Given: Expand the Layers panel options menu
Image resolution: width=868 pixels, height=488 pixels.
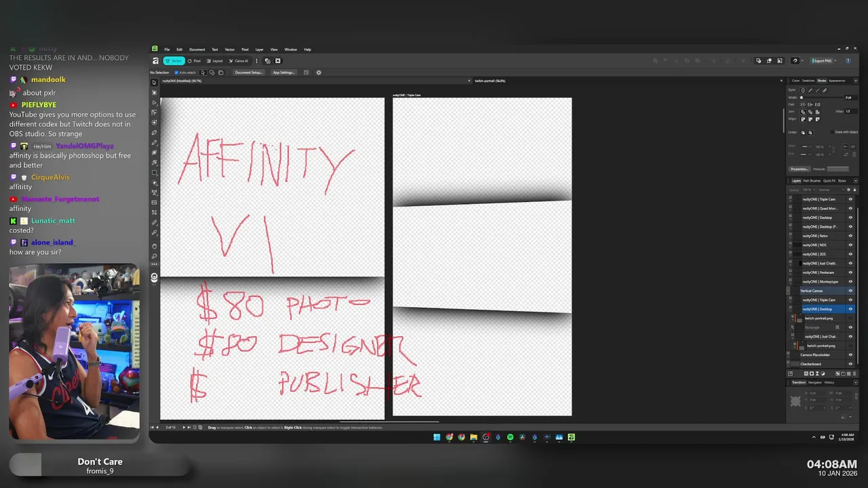Looking at the screenshot, I should pos(856,181).
